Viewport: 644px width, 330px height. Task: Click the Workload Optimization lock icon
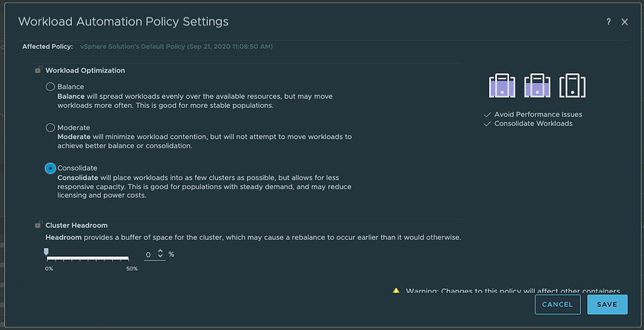(x=38, y=70)
